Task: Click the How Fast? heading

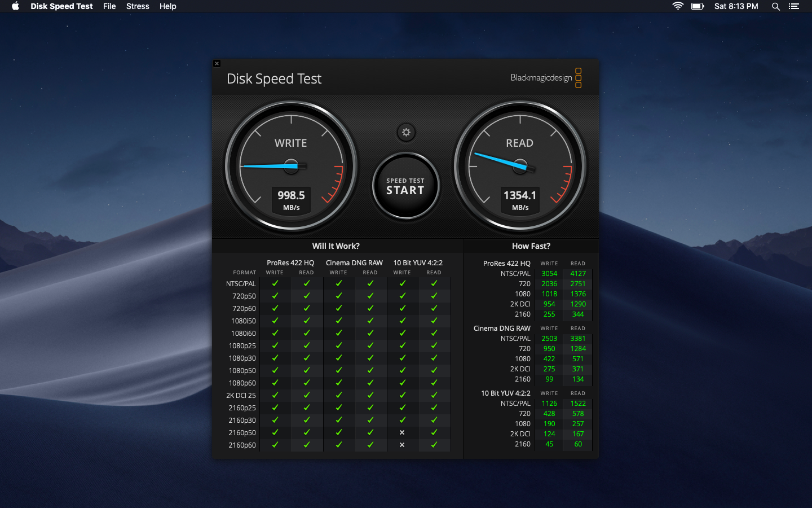Action: point(531,246)
